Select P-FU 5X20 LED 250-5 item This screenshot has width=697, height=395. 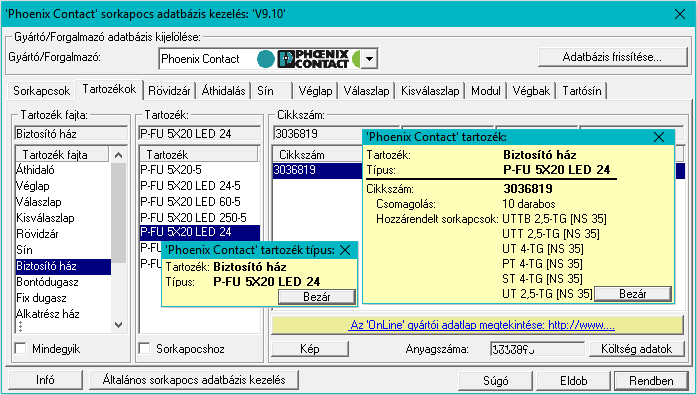pyautogui.click(x=200, y=218)
